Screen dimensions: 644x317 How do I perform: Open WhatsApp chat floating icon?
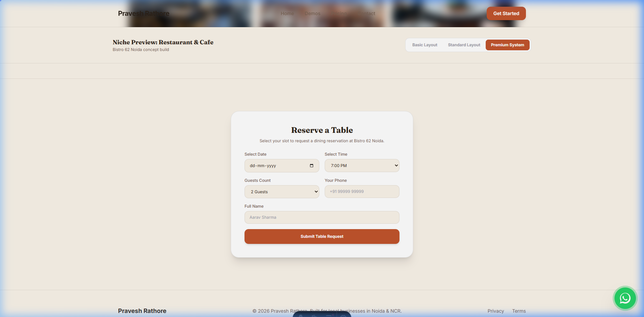point(625,298)
